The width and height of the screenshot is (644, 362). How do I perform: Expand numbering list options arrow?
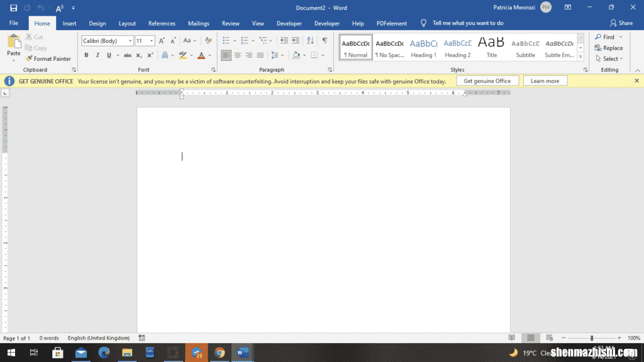[253, 41]
